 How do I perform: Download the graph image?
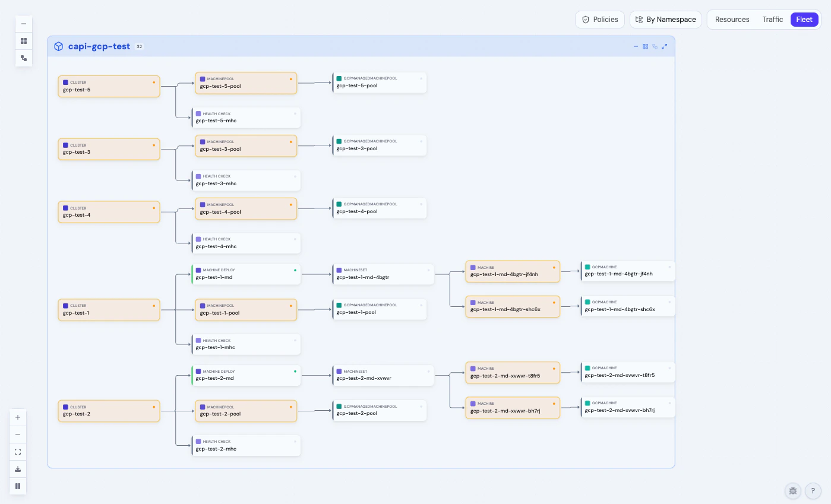pos(18,469)
